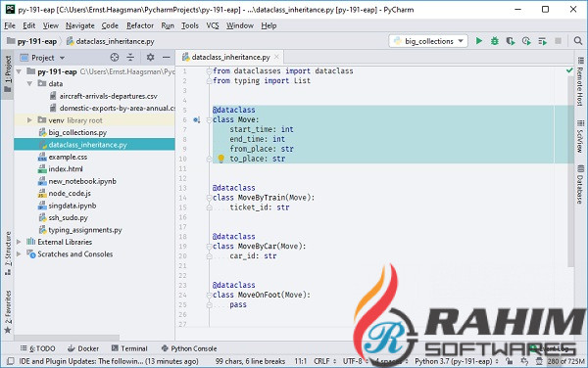The width and height of the screenshot is (588, 368).
Task: Click the memory indicator 280 of 725M
Action: [565, 361]
